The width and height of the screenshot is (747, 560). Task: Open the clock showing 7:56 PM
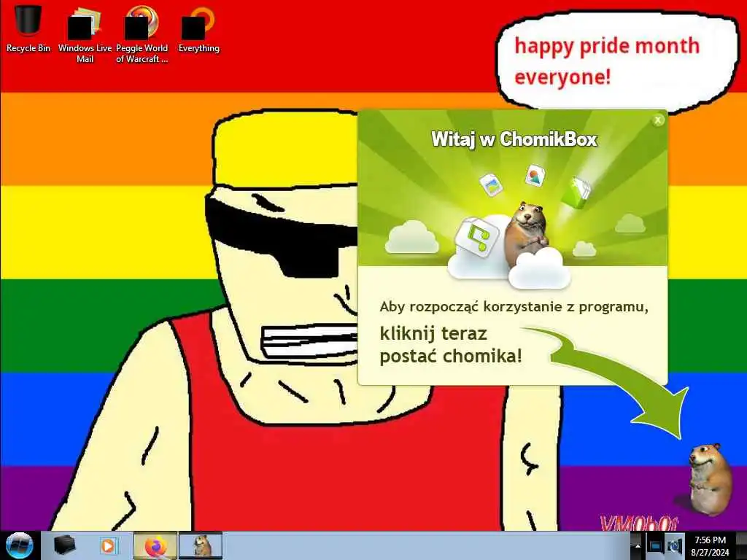(711, 545)
